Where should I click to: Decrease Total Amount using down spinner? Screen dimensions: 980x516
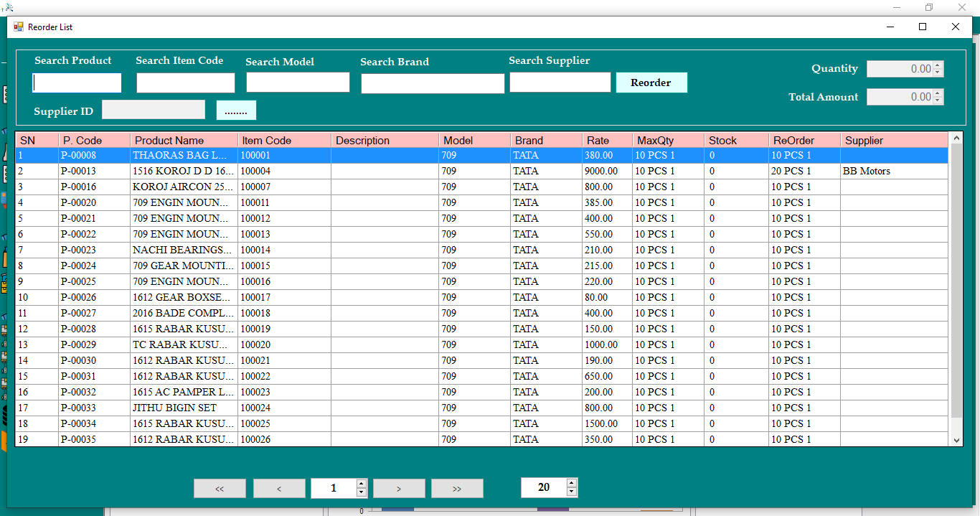click(938, 101)
